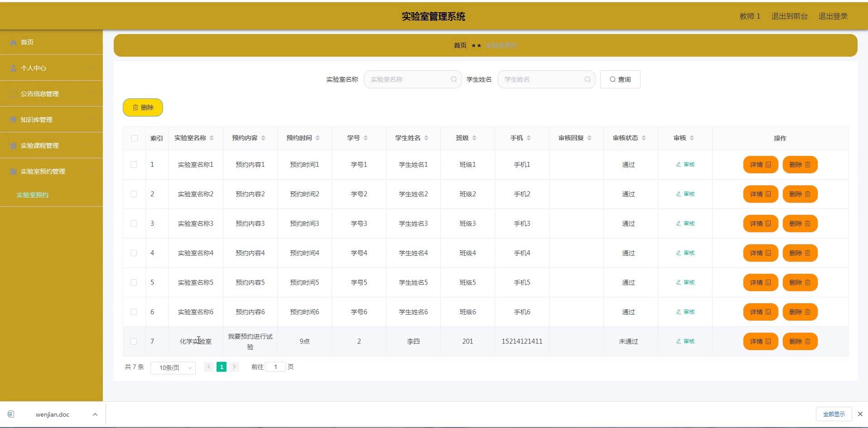This screenshot has height=428, width=868.
Task: Go to previous page arrow
Action: coord(209,367)
